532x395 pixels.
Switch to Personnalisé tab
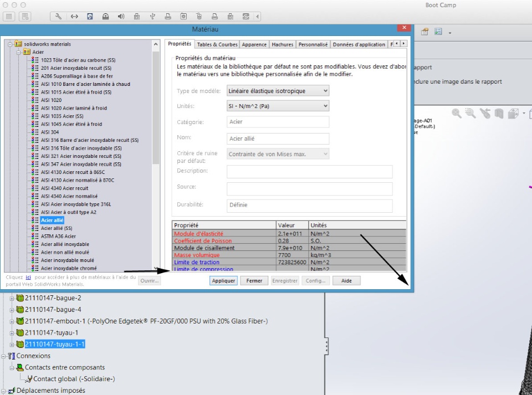coord(313,44)
